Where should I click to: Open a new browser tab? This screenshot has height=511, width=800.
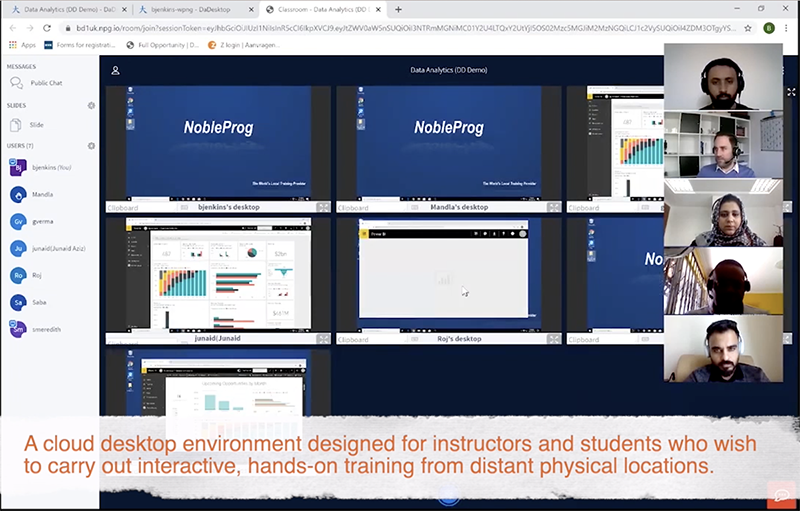coord(398,9)
